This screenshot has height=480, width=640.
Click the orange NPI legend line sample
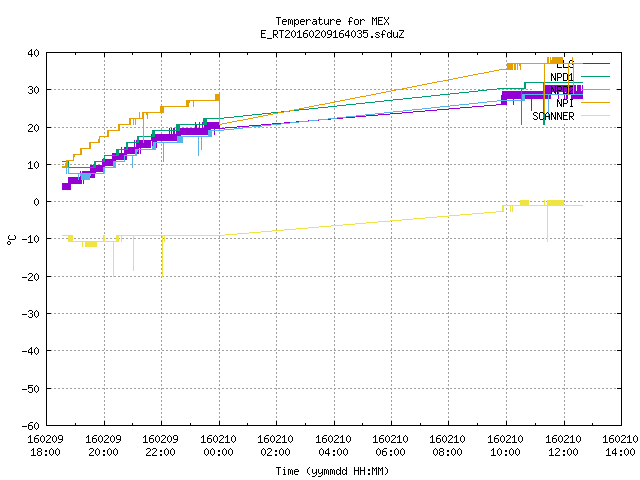[x=596, y=102]
